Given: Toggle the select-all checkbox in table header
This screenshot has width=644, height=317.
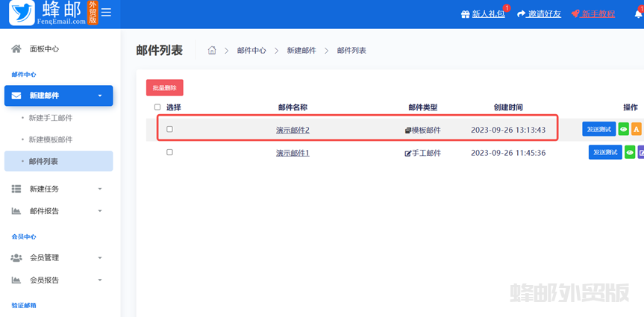Looking at the screenshot, I should pos(157,107).
